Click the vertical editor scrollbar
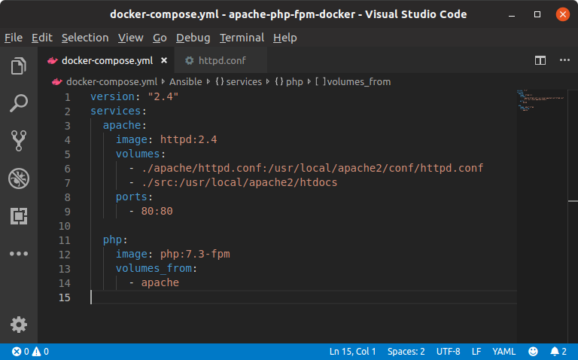 [x=572, y=216]
